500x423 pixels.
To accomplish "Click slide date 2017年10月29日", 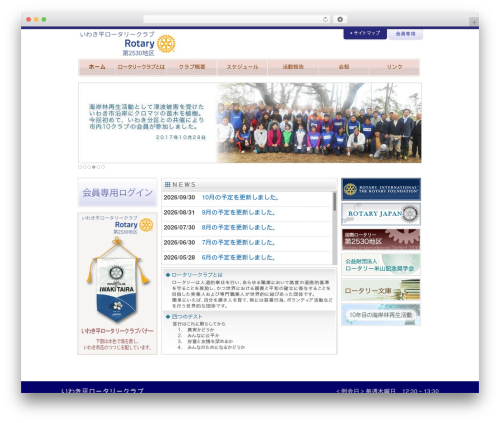I will click(x=181, y=137).
